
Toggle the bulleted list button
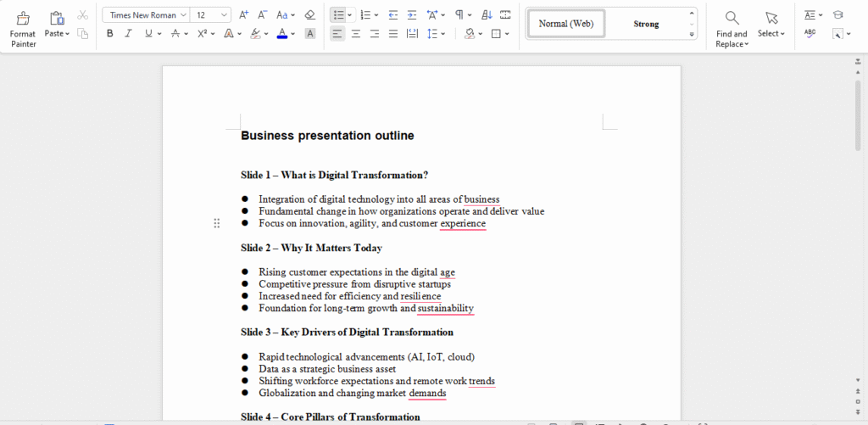[x=337, y=14]
